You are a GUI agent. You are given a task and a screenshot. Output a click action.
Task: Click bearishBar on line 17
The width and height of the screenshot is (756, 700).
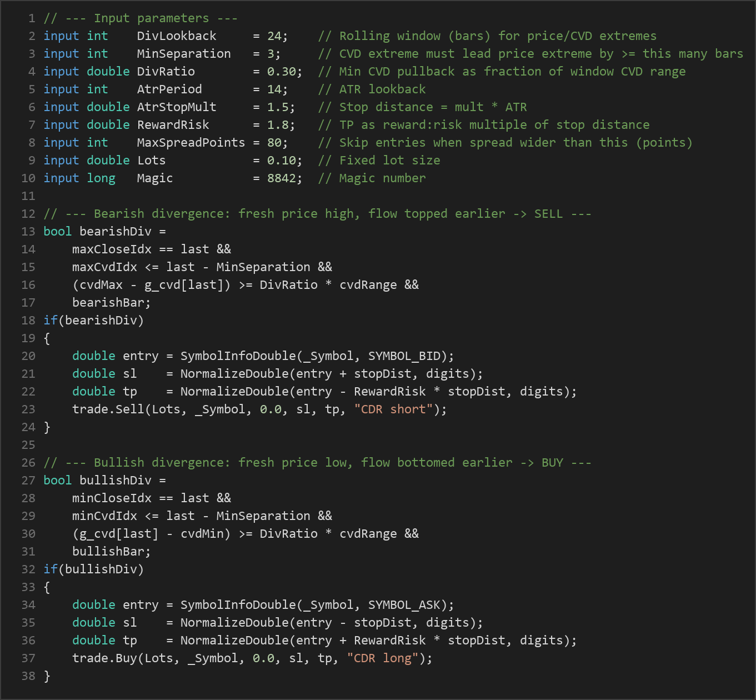108,303
